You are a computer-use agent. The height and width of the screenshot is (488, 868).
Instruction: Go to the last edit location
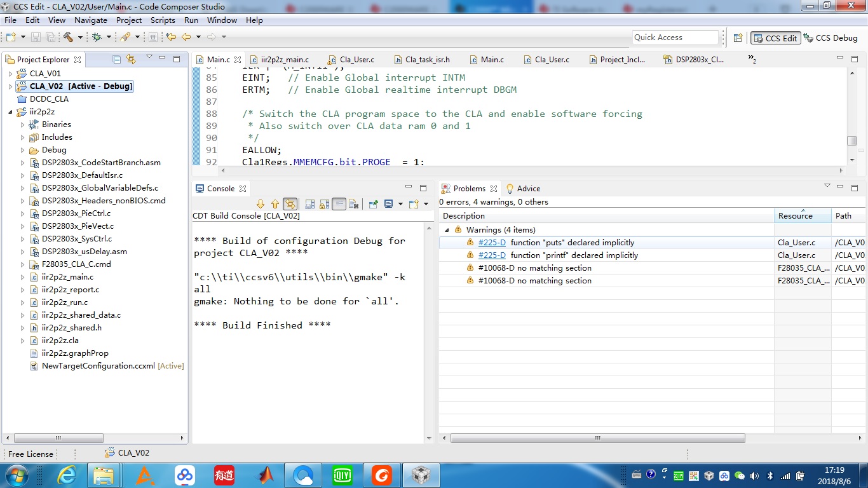[171, 37]
